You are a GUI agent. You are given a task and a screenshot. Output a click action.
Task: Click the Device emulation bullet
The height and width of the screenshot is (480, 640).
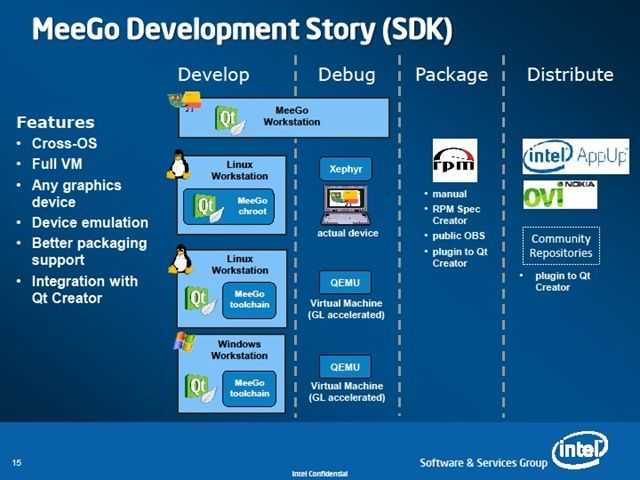tap(90, 222)
